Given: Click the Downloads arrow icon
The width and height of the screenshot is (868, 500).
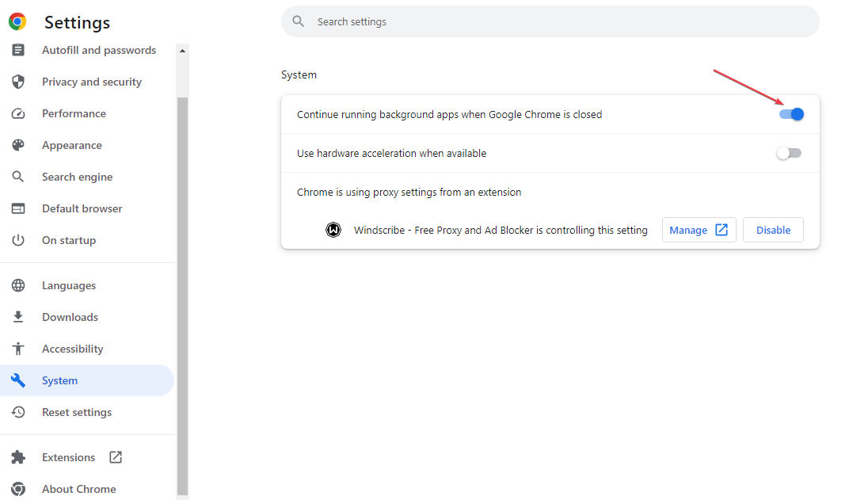Looking at the screenshot, I should (x=18, y=317).
